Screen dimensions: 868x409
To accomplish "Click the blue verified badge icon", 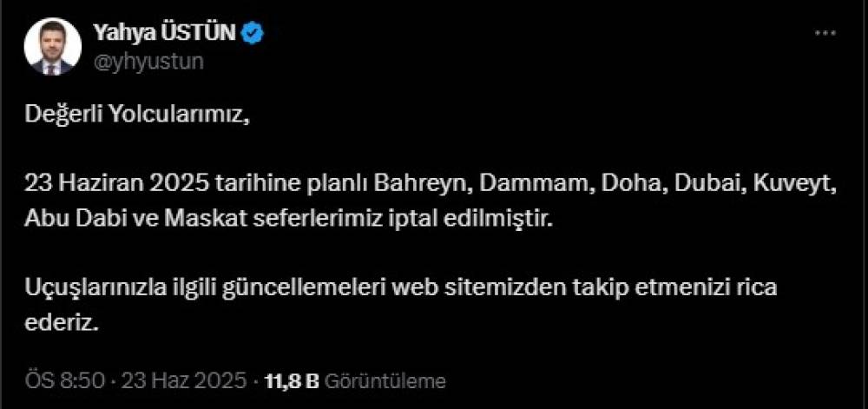I will 254,34.
